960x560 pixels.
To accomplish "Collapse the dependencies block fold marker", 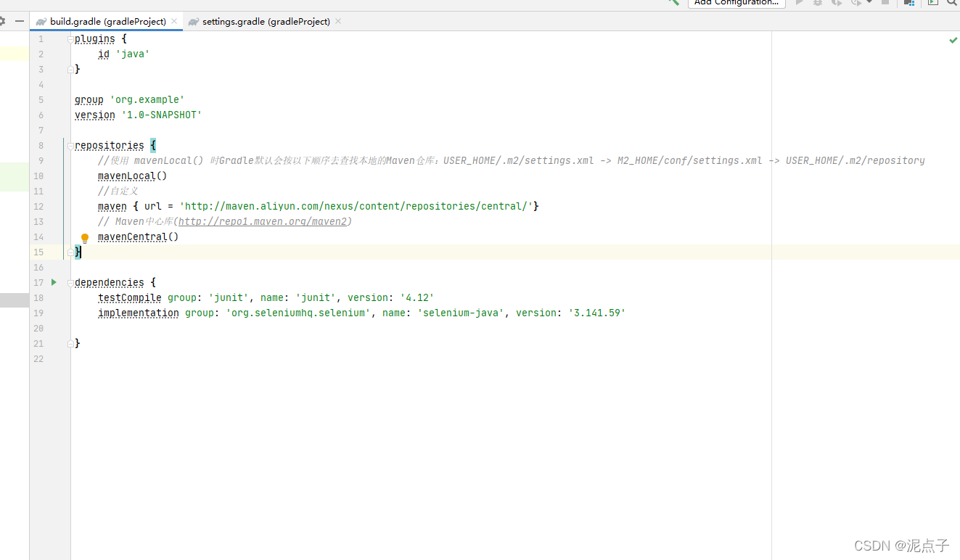I will 70,283.
